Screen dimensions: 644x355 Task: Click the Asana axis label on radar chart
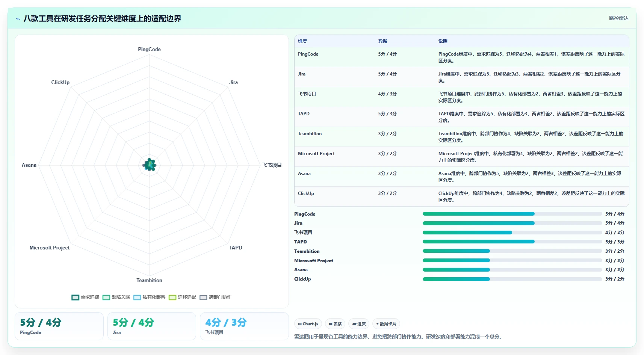(x=29, y=165)
